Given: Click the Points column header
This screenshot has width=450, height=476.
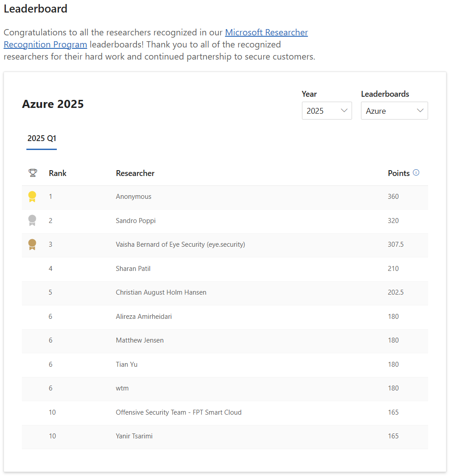Looking at the screenshot, I should click(399, 173).
